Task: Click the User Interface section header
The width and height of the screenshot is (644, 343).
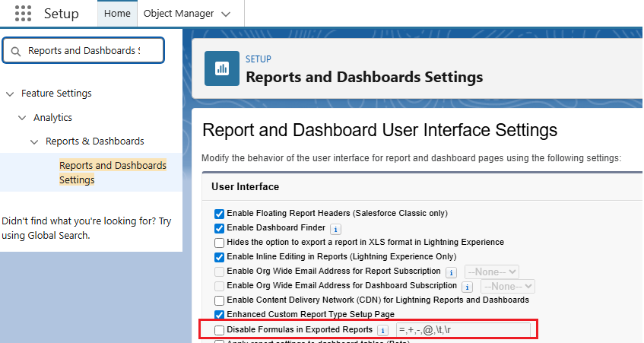Action: point(245,186)
